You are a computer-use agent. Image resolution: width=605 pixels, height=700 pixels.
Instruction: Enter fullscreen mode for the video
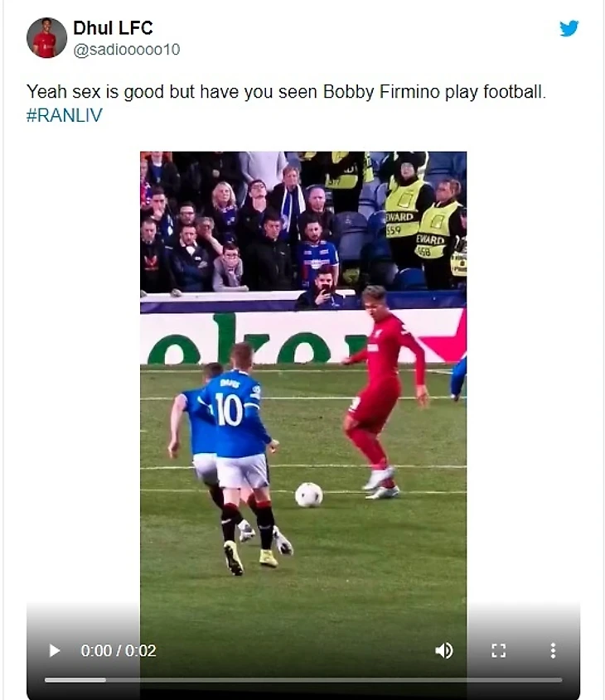[498, 650]
